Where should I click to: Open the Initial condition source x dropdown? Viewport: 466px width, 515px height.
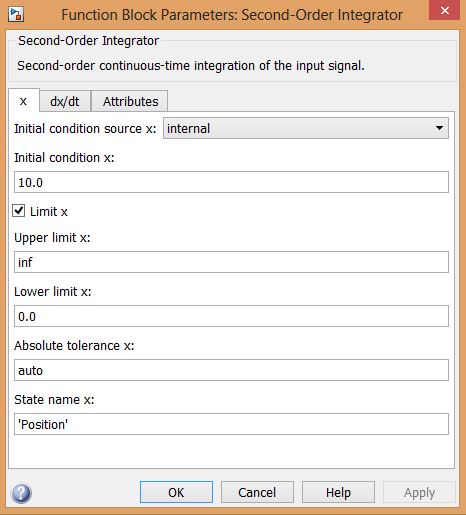click(306, 128)
